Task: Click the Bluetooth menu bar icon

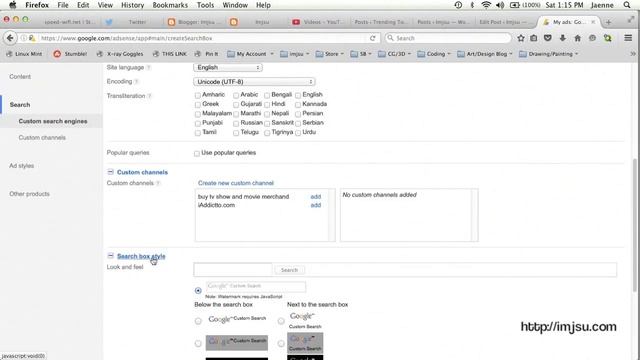Action: pos(472,5)
